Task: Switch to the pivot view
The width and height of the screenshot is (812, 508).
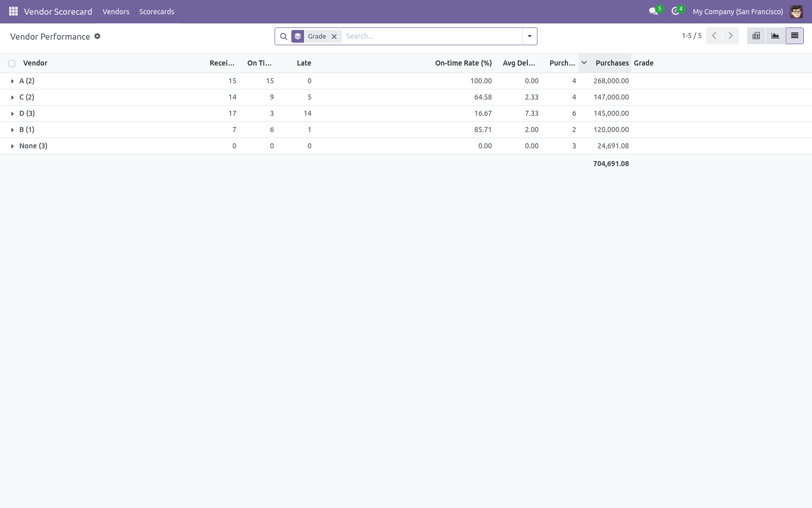Action: [x=756, y=36]
